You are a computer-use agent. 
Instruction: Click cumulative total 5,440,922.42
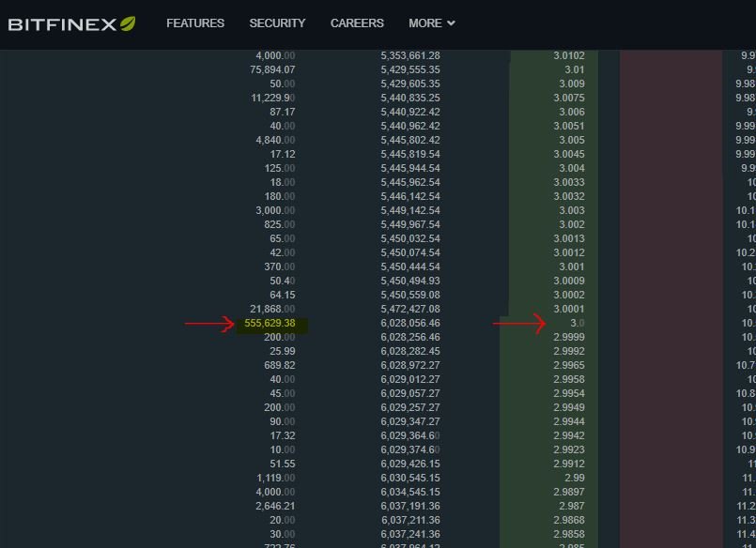(x=410, y=113)
